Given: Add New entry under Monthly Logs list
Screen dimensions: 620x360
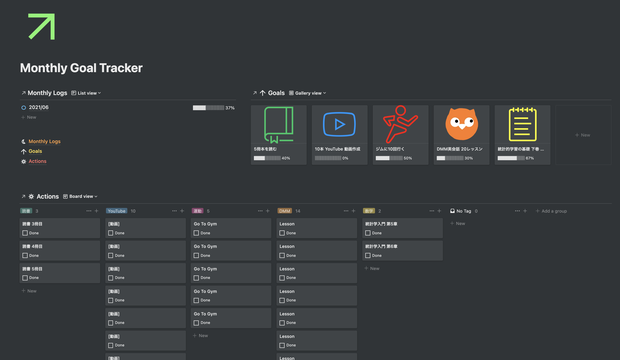Looking at the screenshot, I should 29,117.
